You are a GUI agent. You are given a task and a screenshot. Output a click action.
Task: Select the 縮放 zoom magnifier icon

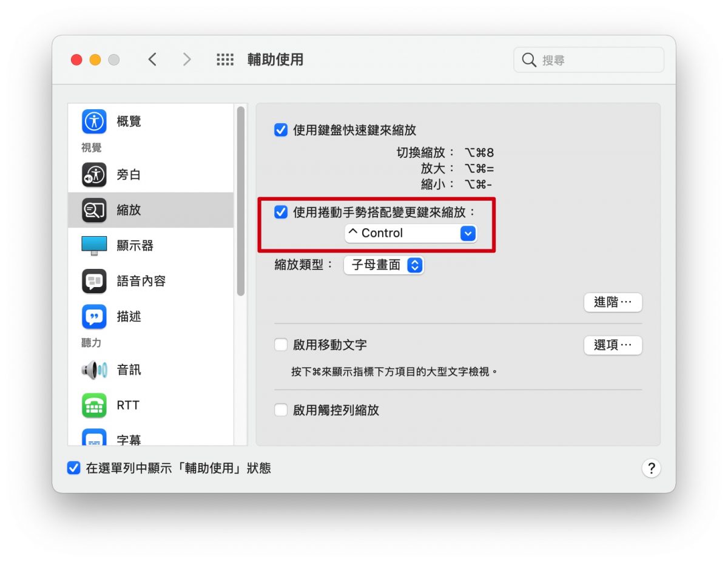[x=94, y=210]
